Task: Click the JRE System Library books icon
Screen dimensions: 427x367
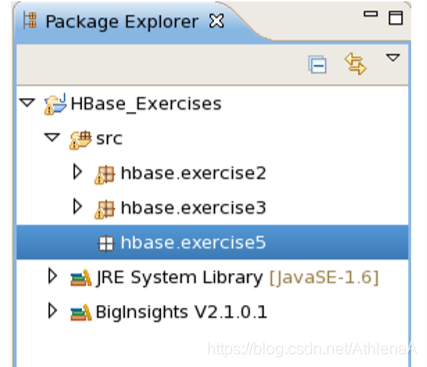Action: click(81, 278)
